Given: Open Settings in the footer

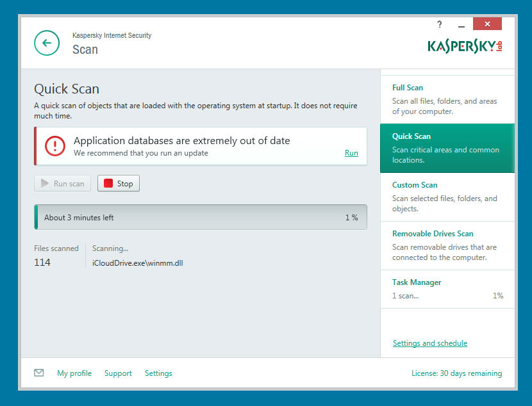Looking at the screenshot, I should pyautogui.click(x=158, y=373).
